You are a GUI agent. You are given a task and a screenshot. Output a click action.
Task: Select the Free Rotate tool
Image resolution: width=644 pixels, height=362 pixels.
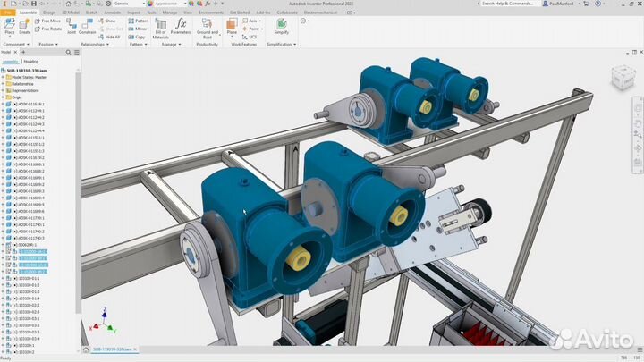[x=48, y=29]
